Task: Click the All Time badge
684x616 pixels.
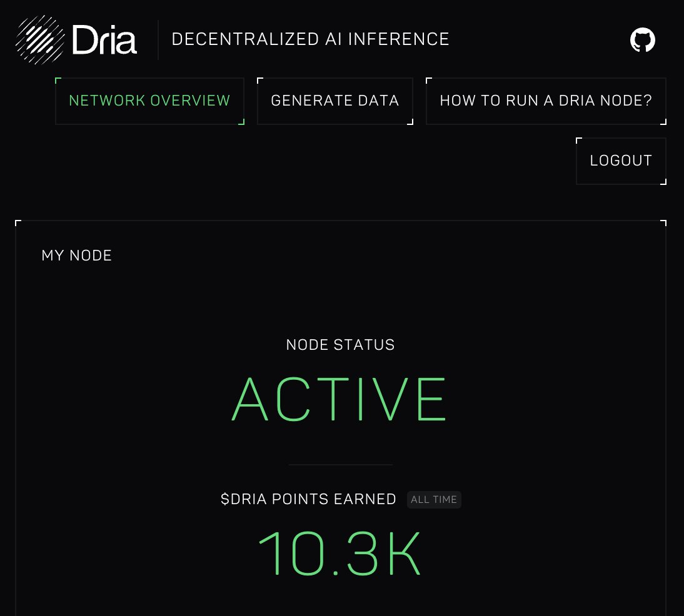Action: 434,500
